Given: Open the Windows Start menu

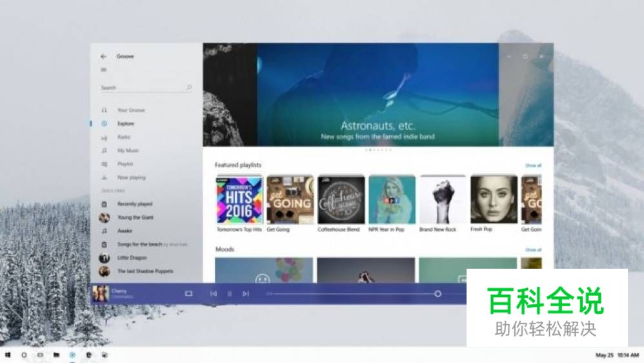Looking at the screenshot, I should [8, 355].
